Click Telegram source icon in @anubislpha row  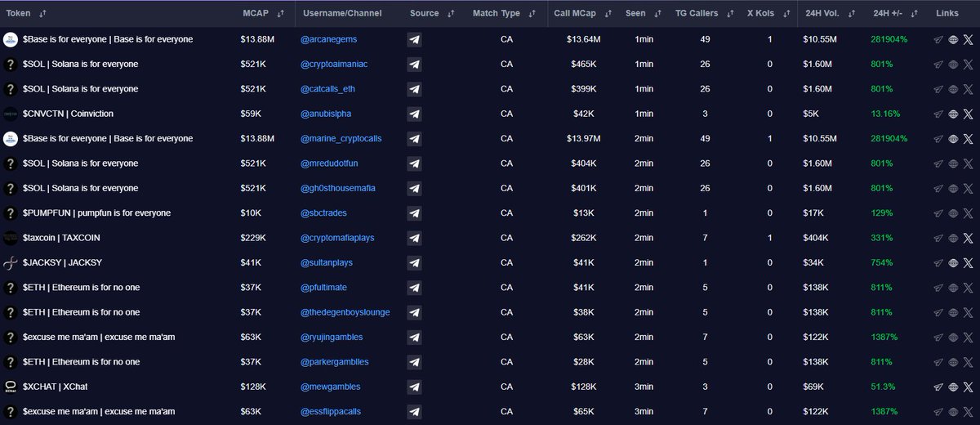[414, 114]
